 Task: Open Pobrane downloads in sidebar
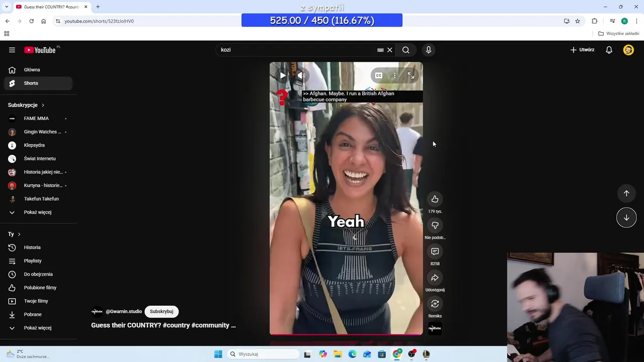[x=38, y=315]
